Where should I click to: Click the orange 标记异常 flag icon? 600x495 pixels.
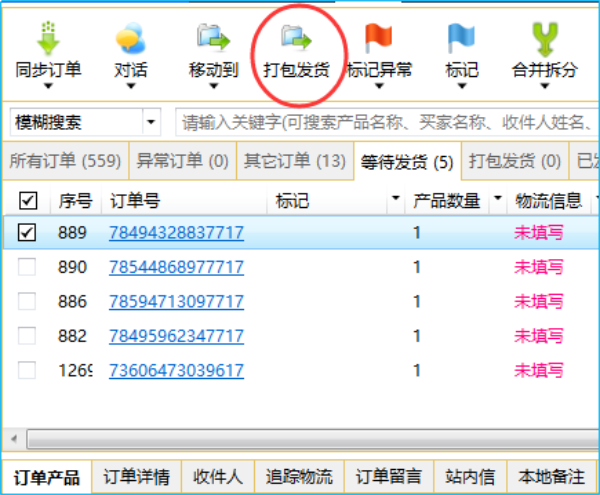(378, 38)
